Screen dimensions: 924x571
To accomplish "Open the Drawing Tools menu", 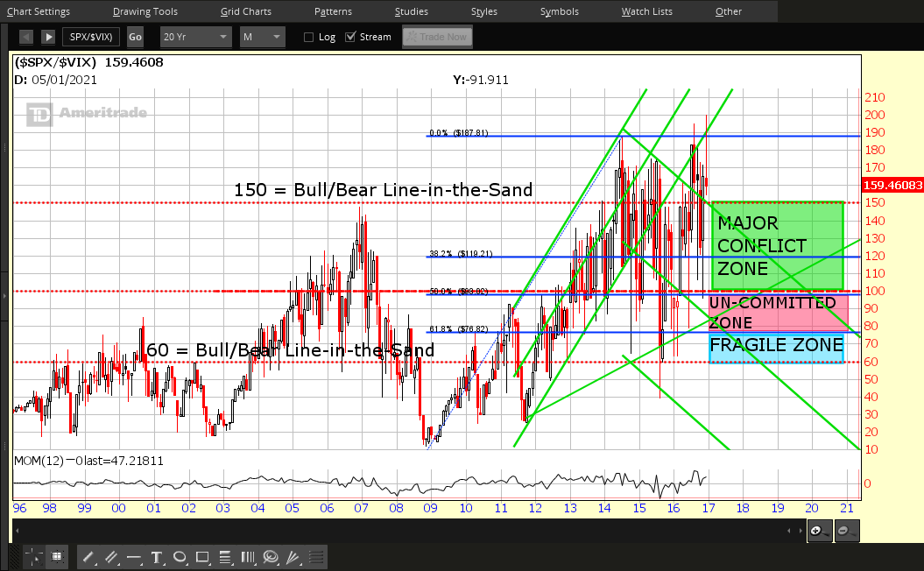I will pyautogui.click(x=145, y=11).
